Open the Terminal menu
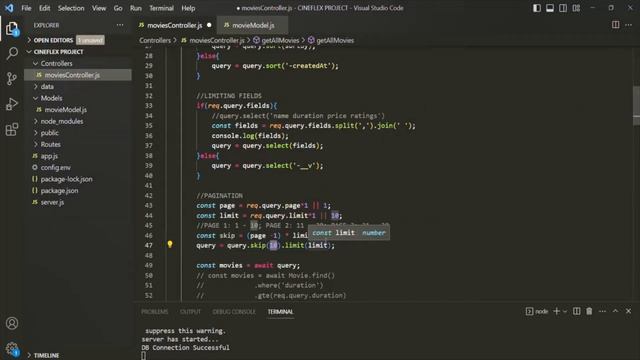The height and width of the screenshot is (360, 640). [161, 8]
